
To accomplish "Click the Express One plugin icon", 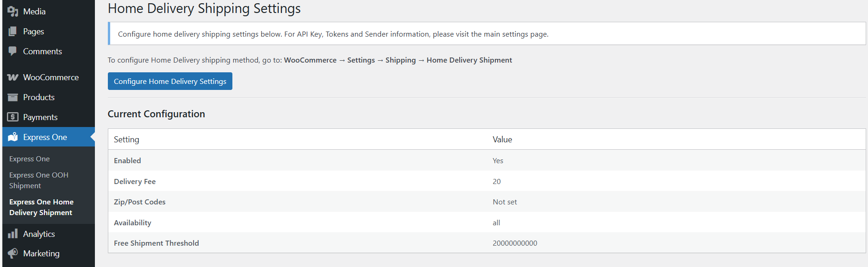I will pyautogui.click(x=13, y=137).
